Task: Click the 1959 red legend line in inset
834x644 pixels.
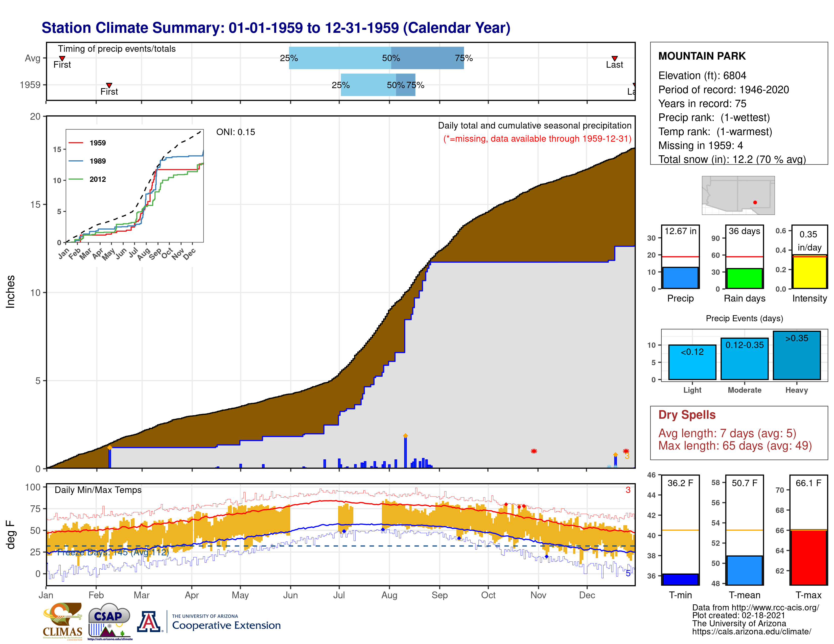Action: (x=76, y=143)
